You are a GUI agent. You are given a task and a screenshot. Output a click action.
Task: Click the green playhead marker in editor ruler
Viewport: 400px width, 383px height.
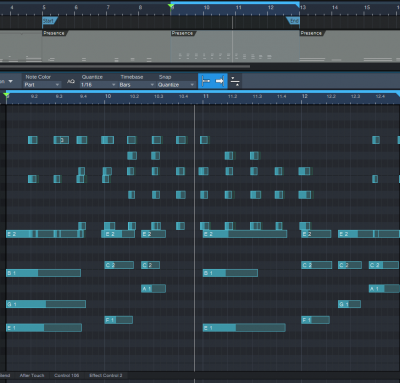tap(6, 96)
